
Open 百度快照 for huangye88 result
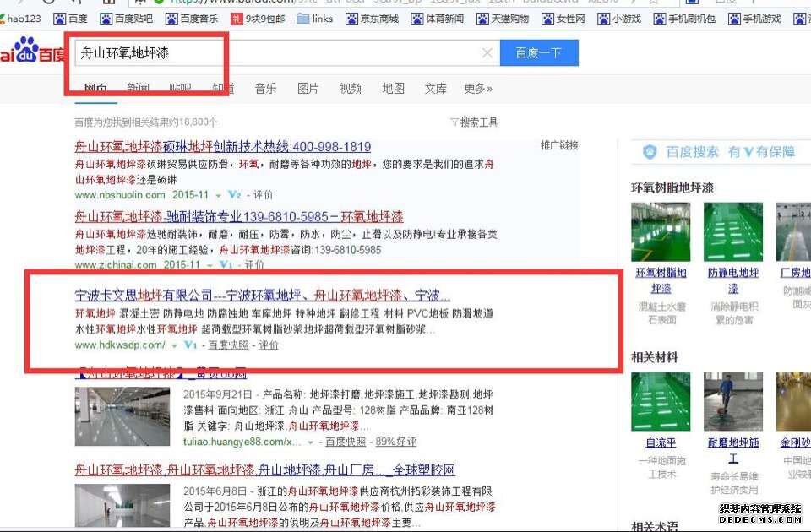[346, 442]
